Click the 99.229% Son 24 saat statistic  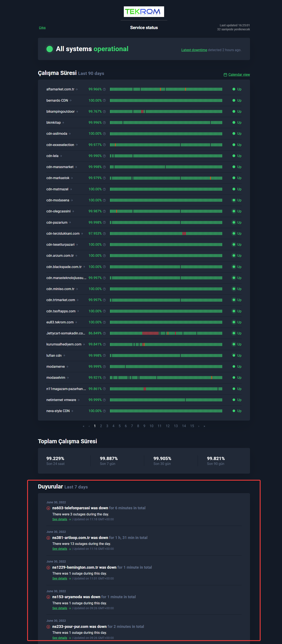tap(56, 461)
